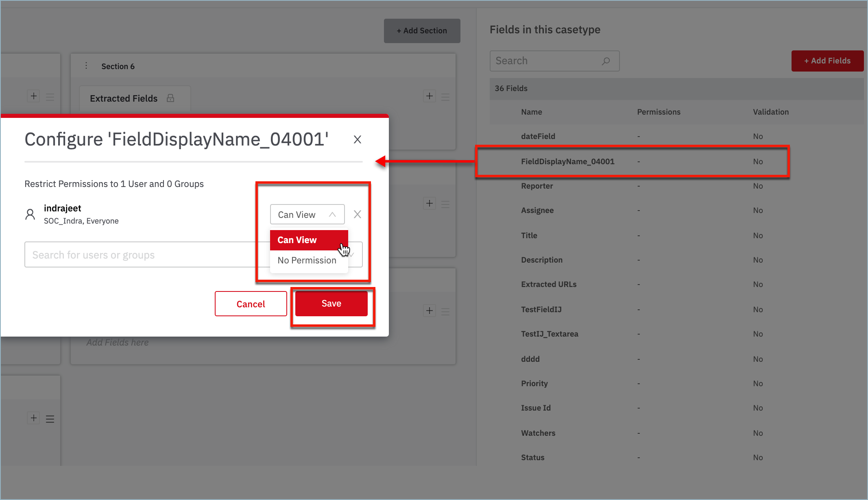Save the field permission configuration

coord(331,303)
